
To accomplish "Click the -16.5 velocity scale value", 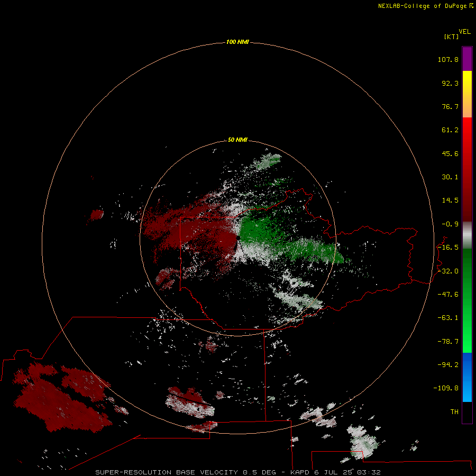I will tap(448, 248).
